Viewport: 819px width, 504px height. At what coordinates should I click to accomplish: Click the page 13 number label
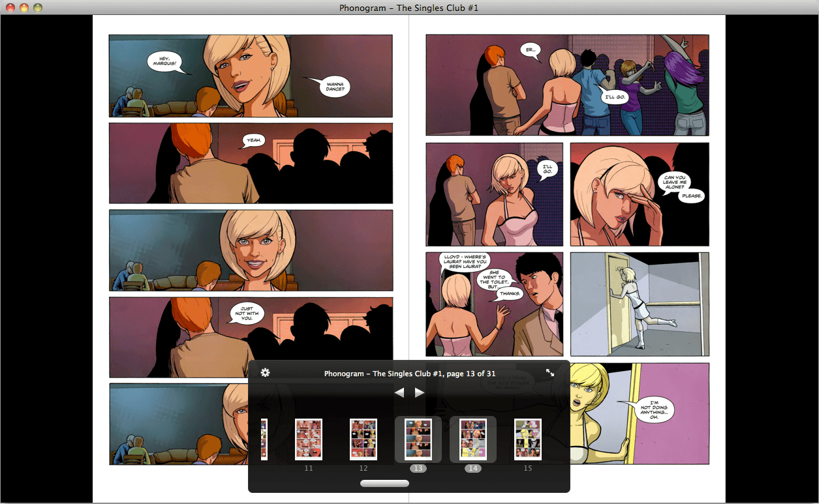click(418, 468)
